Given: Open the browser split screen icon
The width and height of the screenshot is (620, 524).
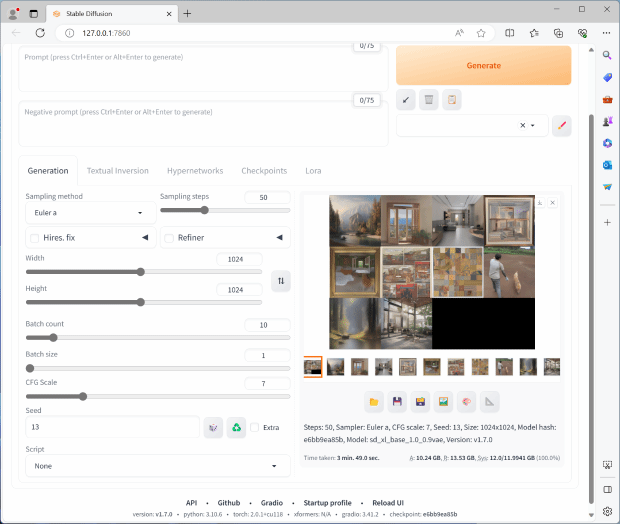Looking at the screenshot, I should 510,33.
